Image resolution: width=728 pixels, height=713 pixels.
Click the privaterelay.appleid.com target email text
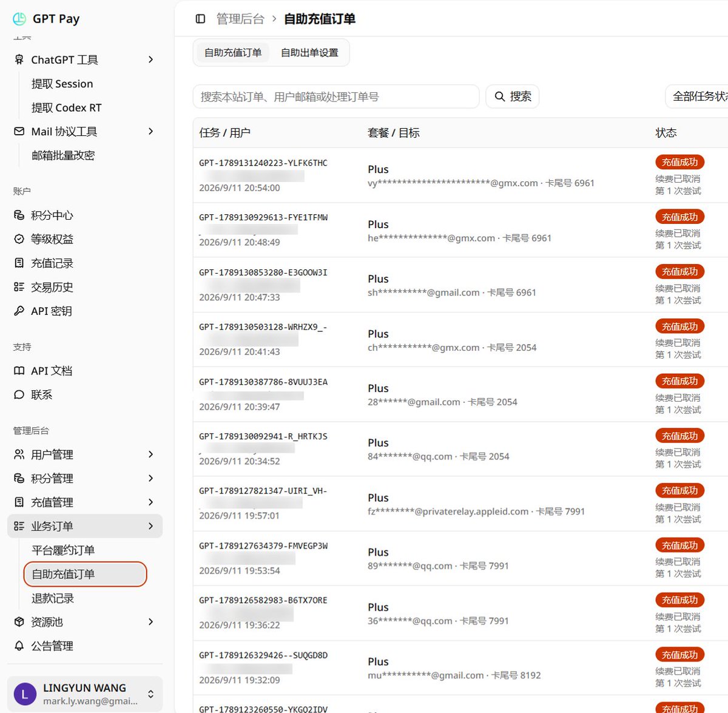448,512
